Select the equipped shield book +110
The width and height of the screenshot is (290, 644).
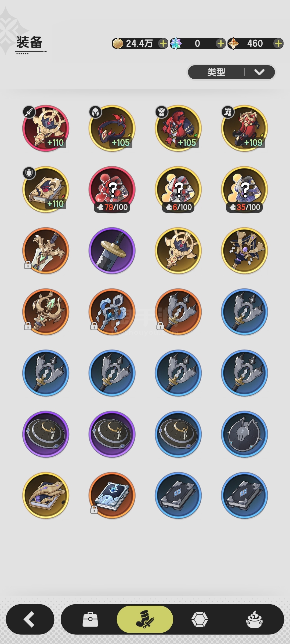(x=46, y=189)
